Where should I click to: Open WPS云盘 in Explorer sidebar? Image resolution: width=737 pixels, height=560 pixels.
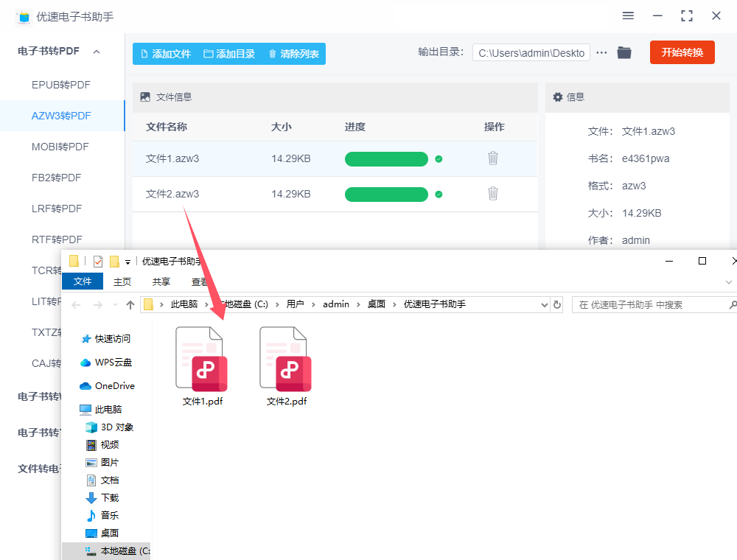point(106,363)
